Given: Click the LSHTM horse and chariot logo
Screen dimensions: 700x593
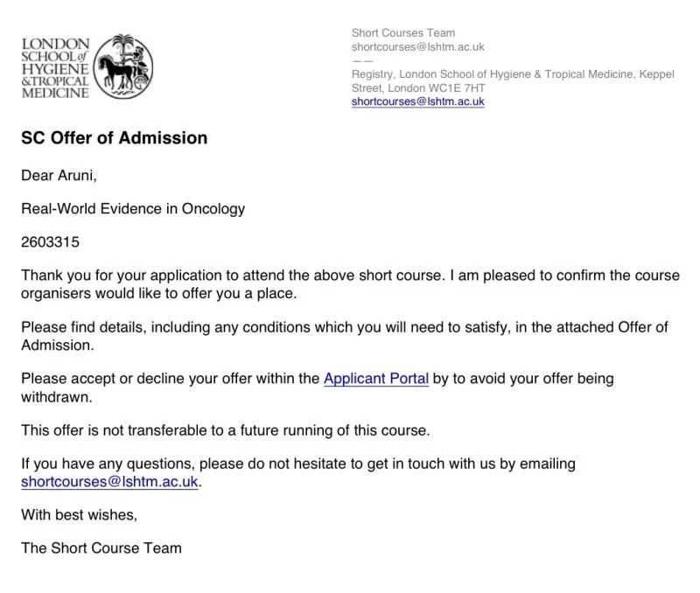Looking at the screenshot, I should click(x=123, y=66).
